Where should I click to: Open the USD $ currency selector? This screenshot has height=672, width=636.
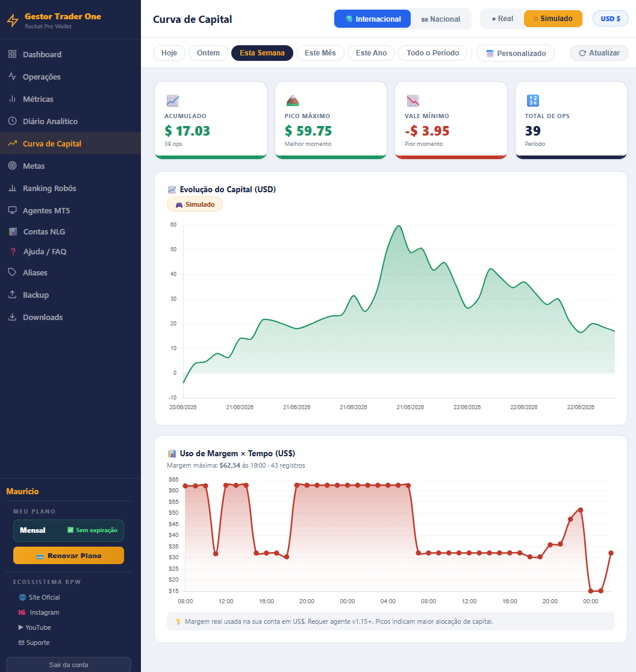pyautogui.click(x=610, y=19)
